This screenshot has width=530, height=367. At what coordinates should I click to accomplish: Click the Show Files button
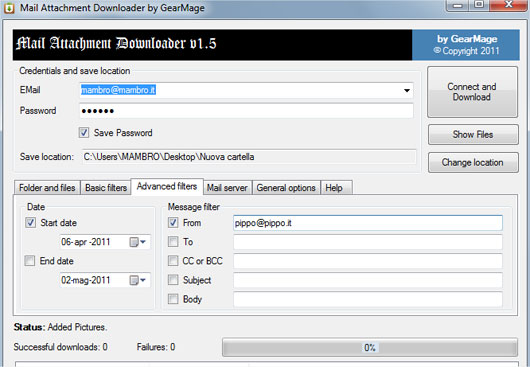point(473,134)
